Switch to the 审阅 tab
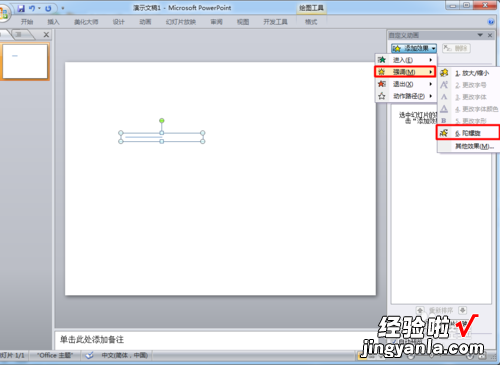The height and width of the screenshot is (365, 500). coord(216,22)
